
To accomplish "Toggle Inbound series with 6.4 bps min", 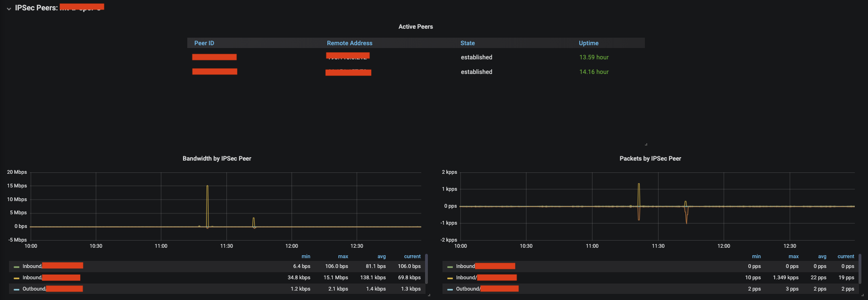I will [53, 266].
